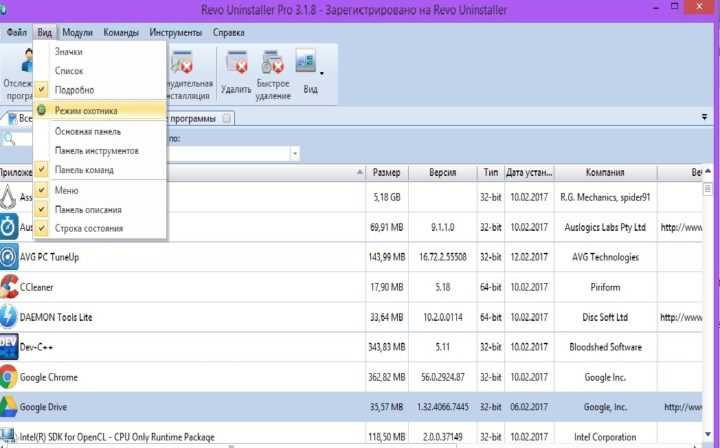
Task: Select the Значки view menu item
Action: (x=100, y=51)
